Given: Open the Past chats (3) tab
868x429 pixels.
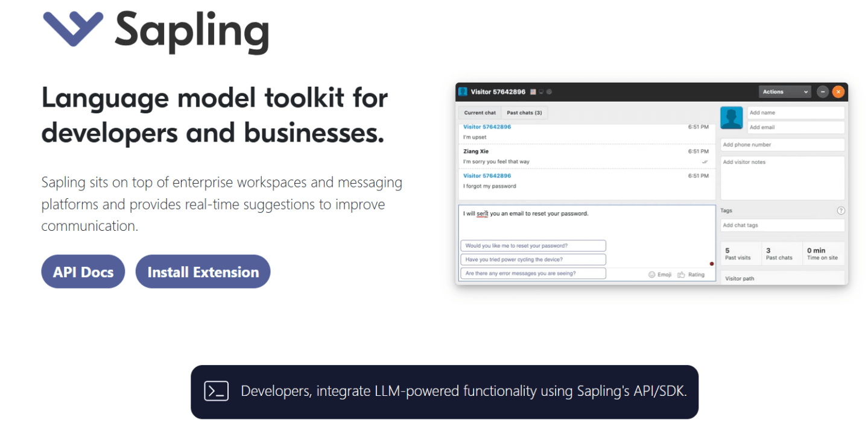Looking at the screenshot, I should coord(524,113).
